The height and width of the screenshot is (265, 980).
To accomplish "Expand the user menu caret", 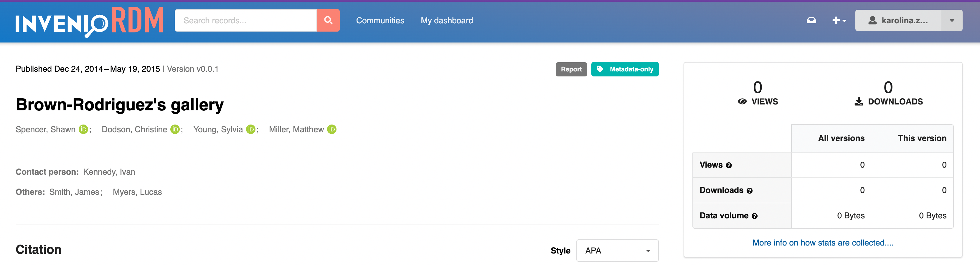I will point(951,21).
